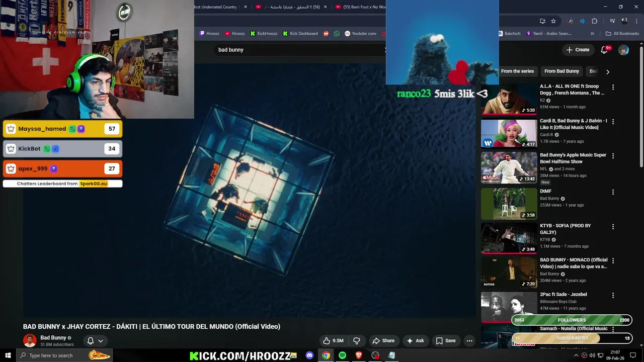This screenshot has height=362, width=644.
Task: Open the Youtube conv bookmark
Action: coord(361,34)
